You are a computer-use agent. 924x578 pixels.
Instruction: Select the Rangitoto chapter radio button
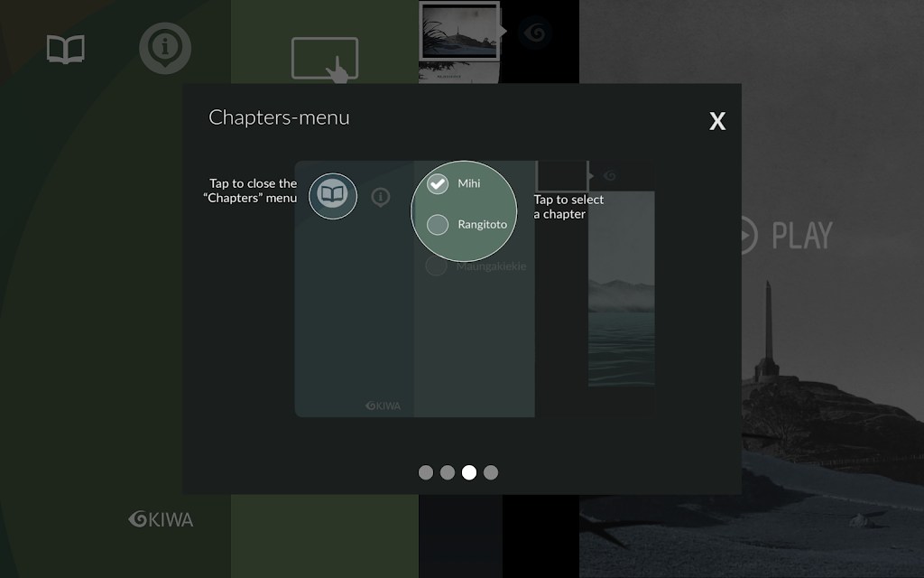click(x=438, y=224)
